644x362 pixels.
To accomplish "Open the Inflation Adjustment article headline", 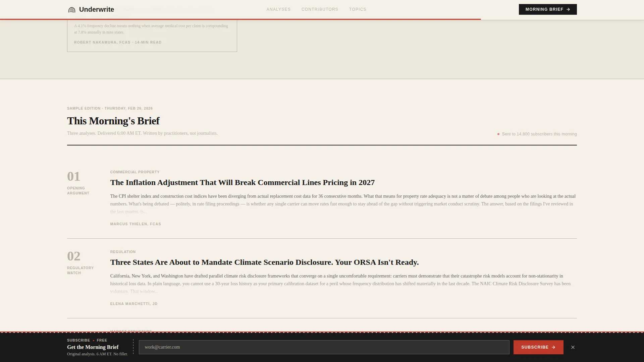I will point(242,183).
